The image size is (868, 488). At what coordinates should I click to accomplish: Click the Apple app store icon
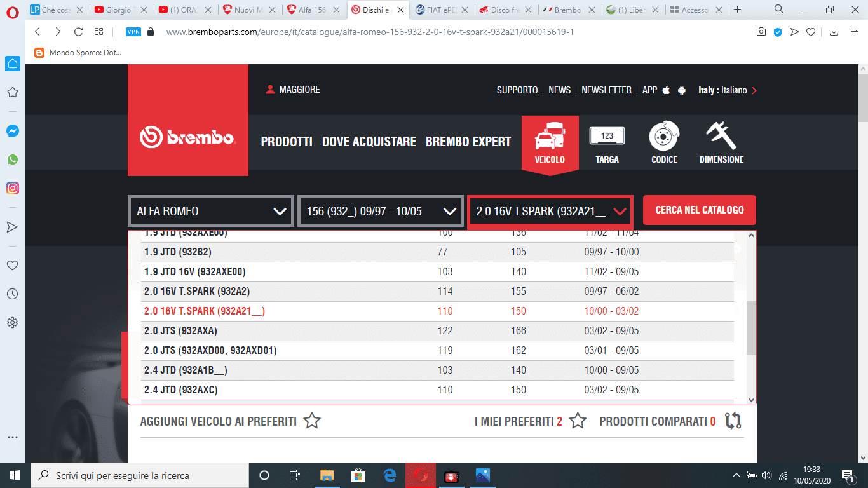pos(666,90)
